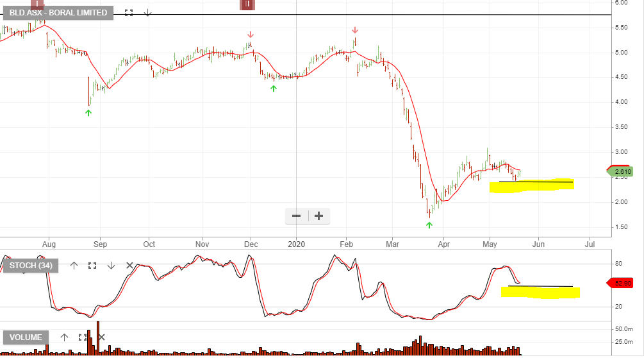The image size is (644, 358).
Task: Click the 4.00 price axis label
Action: (621, 102)
